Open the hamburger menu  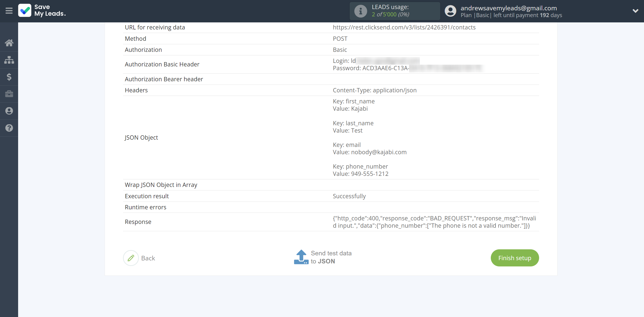[9, 11]
